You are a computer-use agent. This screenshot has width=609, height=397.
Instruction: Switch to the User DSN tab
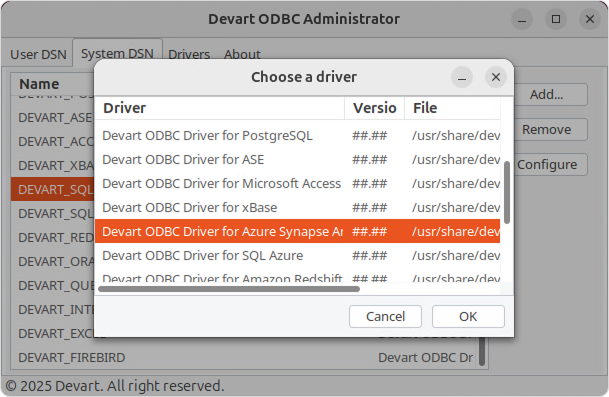pyautogui.click(x=38, y=54)
